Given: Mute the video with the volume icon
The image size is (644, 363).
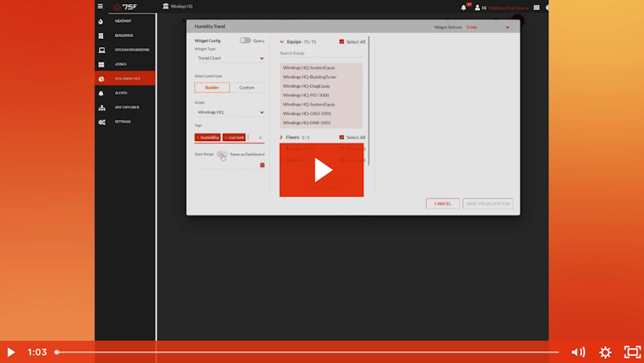Looking at the screenshot, I should 578,352.
